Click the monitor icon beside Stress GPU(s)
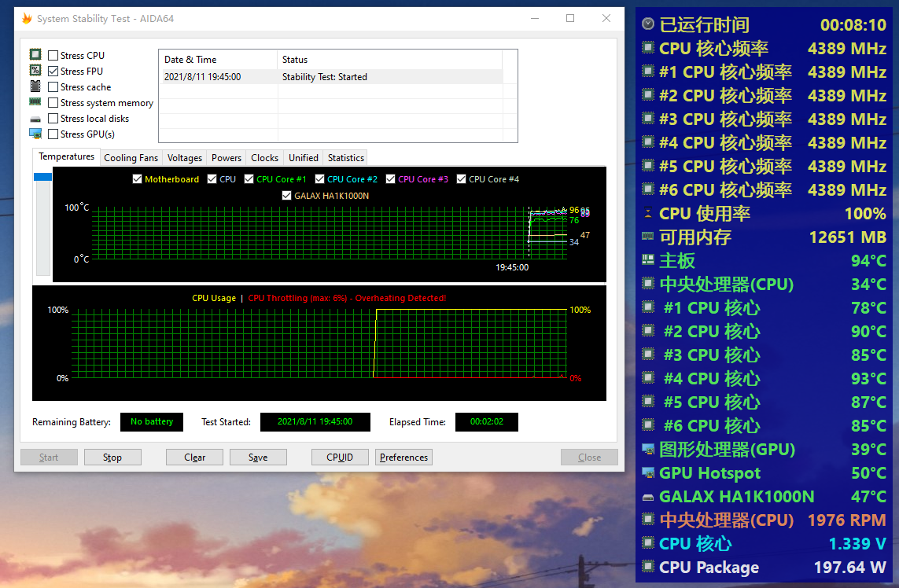This screenshot has width=899, height=588. (x=35, y=134)
